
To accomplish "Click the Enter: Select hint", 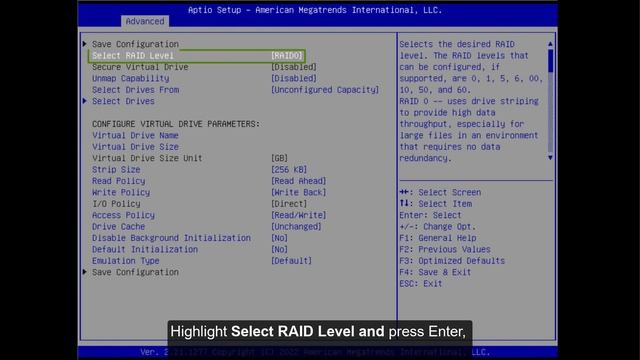I will (431, 216).
